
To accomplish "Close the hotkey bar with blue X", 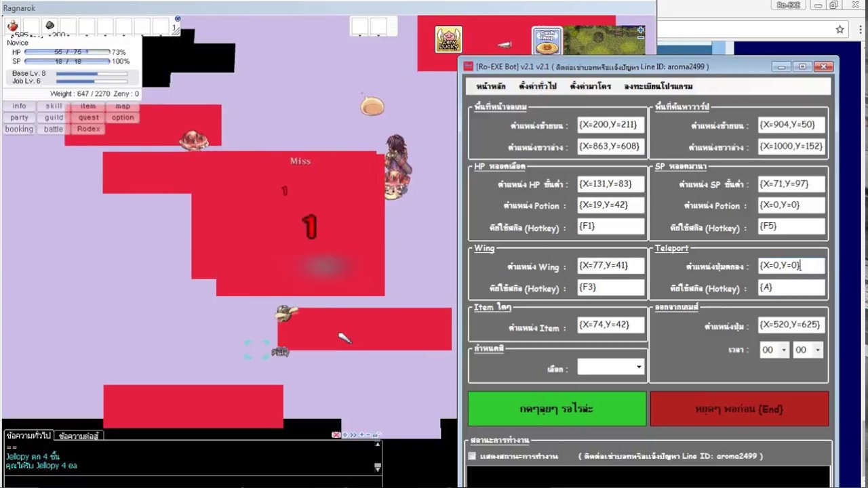I will click(178, 19).
